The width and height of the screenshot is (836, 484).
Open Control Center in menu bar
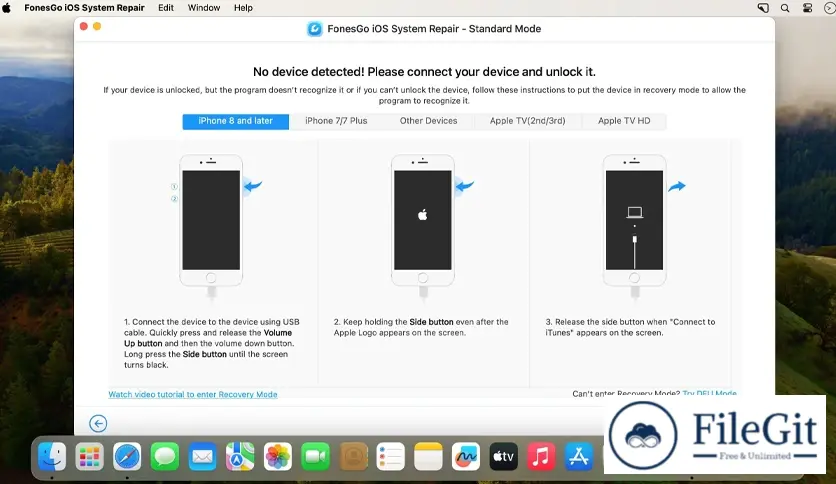[807, 8]
